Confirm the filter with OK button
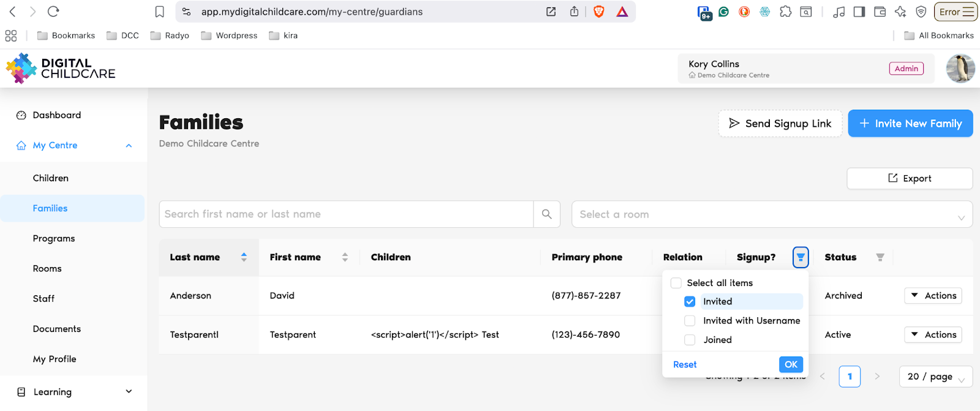 click(791, 364)
